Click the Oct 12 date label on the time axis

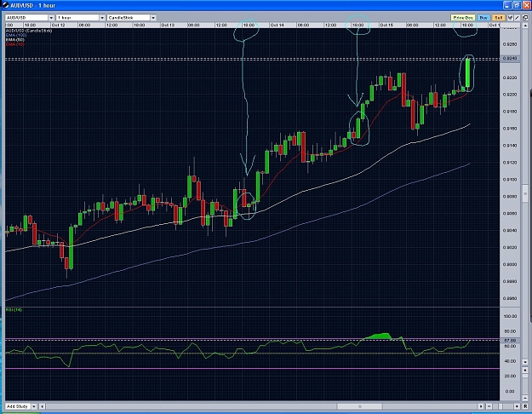point(58,26)
